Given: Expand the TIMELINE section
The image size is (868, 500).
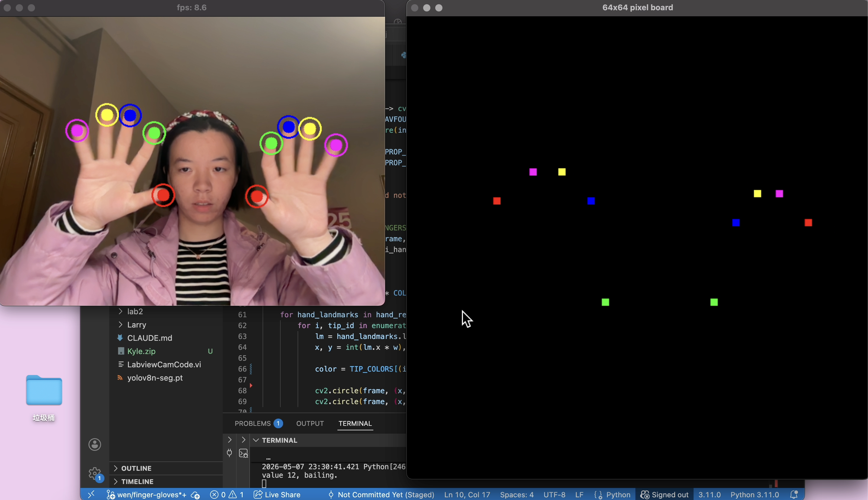Looking at the screenshot, I should (166, 482).
